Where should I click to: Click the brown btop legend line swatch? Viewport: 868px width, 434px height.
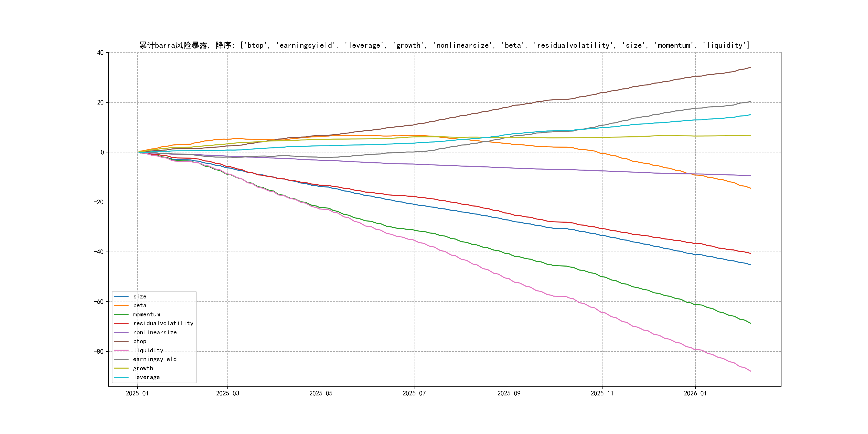click(x=121, y=341)
